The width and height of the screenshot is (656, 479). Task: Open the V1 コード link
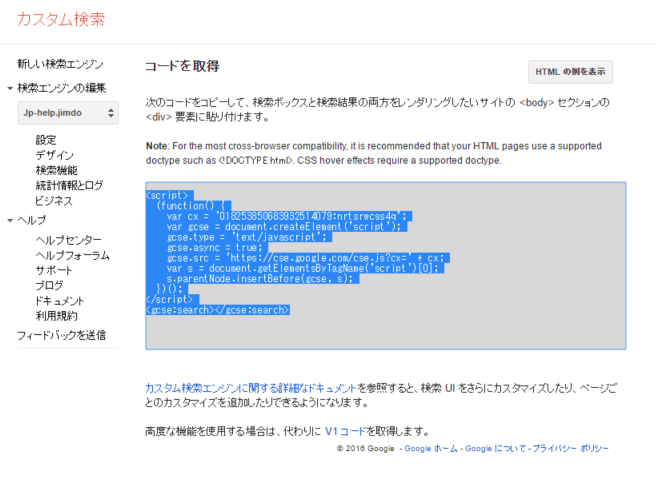tap(345, 431)
